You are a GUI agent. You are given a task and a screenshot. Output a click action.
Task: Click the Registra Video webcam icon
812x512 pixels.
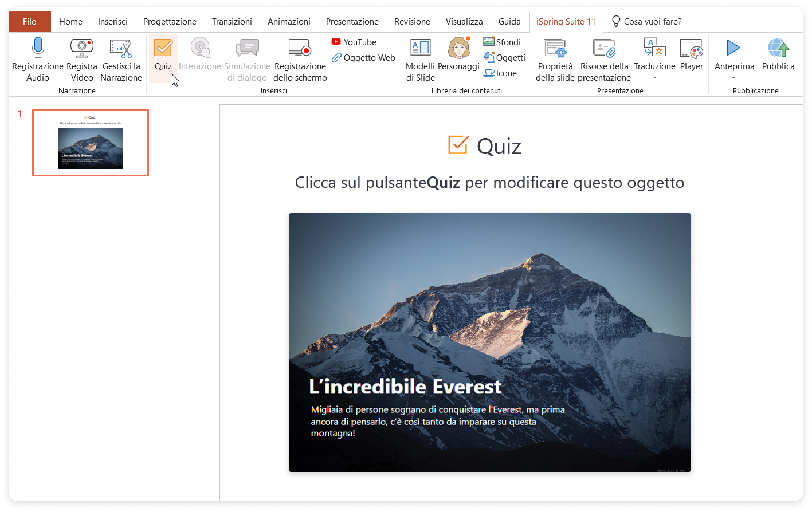pyautogui.click(x=82, y=48)
